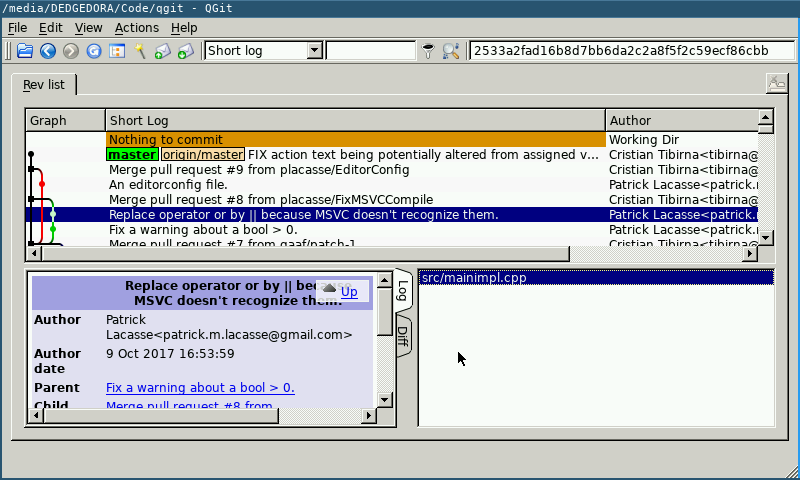Click the binoculars search toolbar icon

[451, 50]
